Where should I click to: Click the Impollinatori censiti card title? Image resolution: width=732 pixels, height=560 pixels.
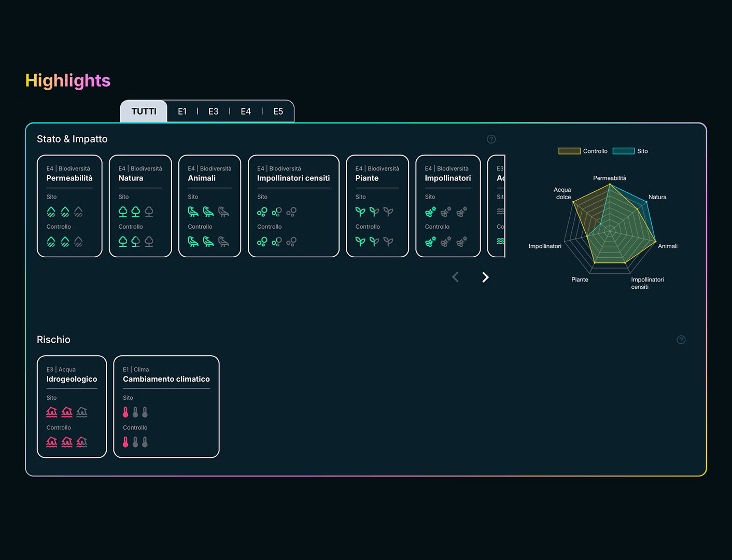click(293, 178)
